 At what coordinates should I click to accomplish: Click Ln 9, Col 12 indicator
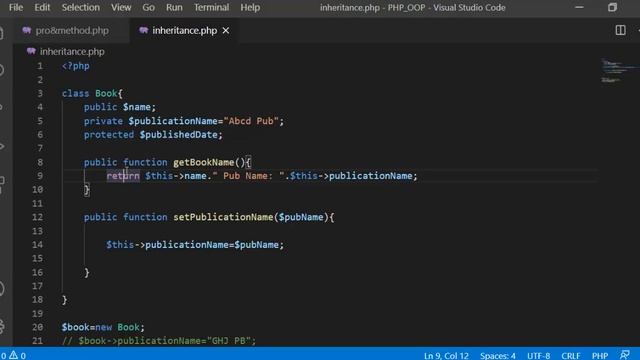point(446,356)
